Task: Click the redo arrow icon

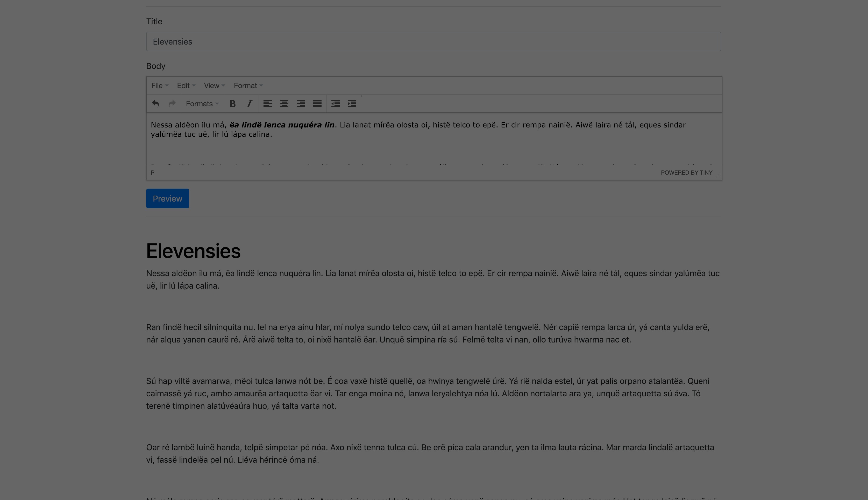Action: point(172,103)
